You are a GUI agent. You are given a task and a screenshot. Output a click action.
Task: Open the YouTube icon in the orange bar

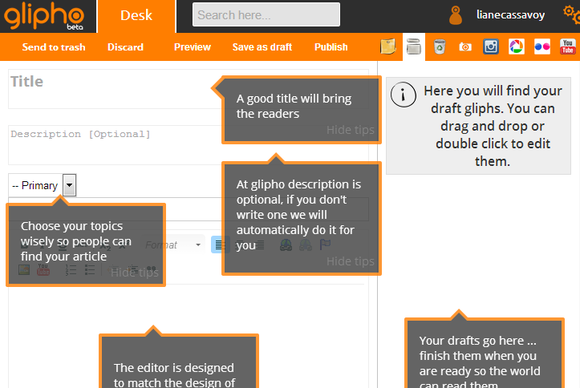[568, 47]
